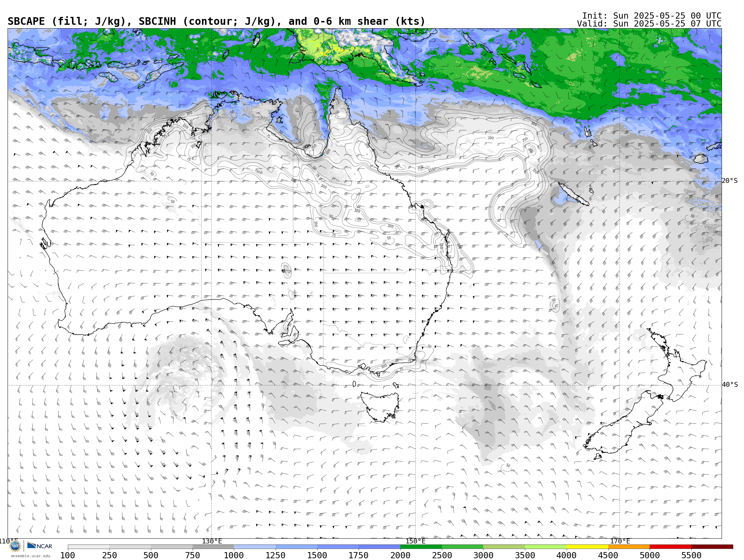
Task: Click the '150°E' longitude label
Action: pos(415,541)
